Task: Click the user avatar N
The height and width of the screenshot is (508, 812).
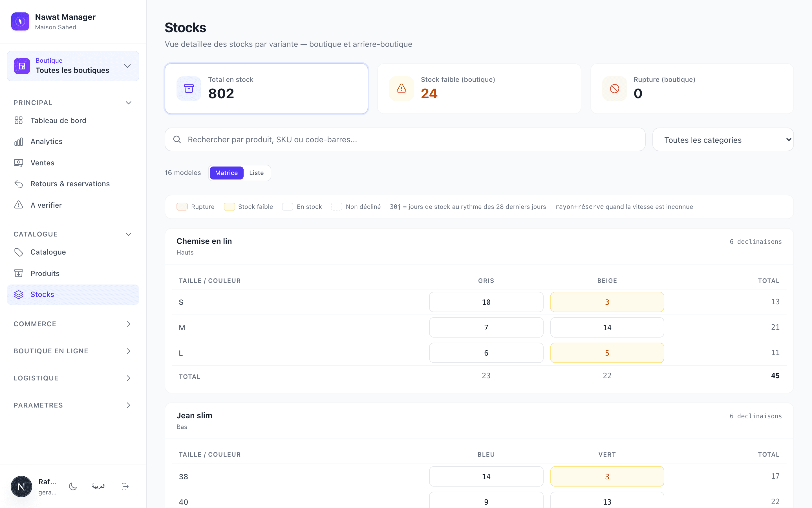Action: (21, 486)
